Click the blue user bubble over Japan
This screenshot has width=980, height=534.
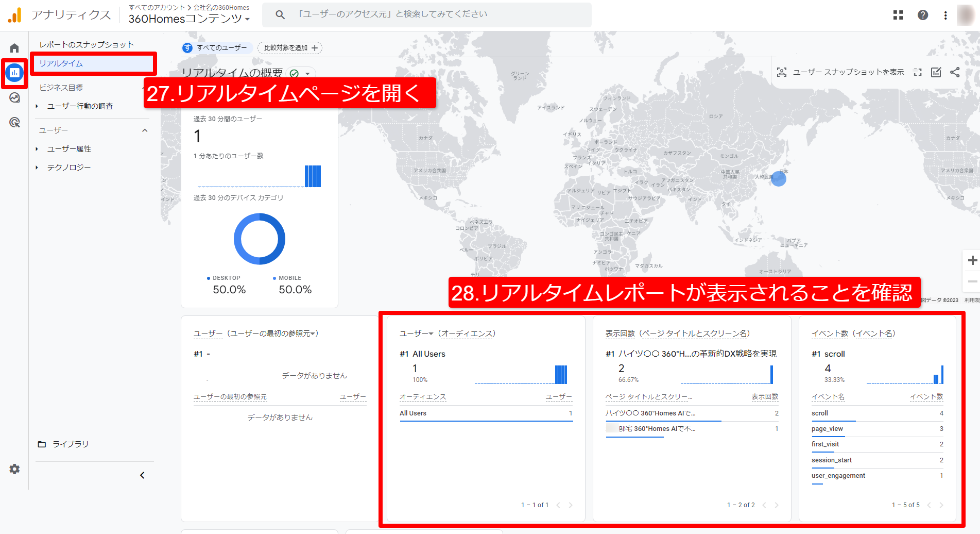779,179
